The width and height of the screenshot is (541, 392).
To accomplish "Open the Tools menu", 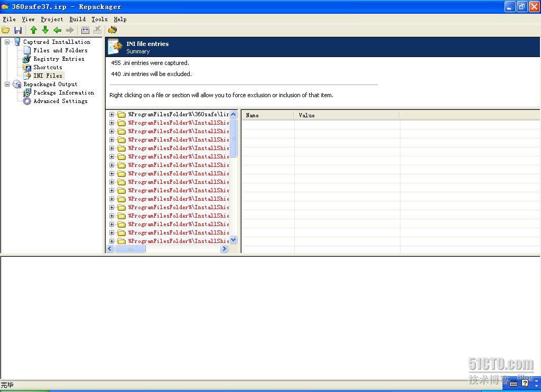I will point(99,19).
